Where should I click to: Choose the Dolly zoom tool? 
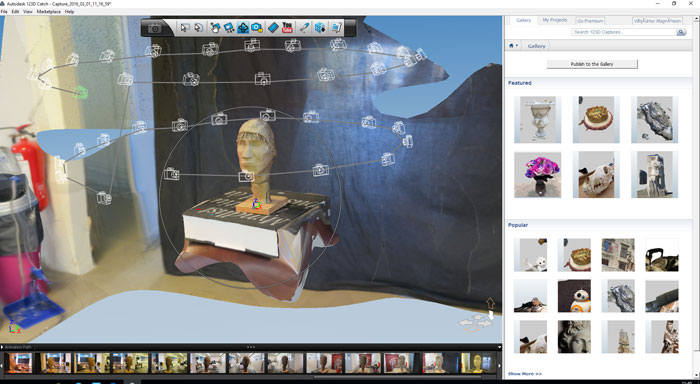(229, 28)
